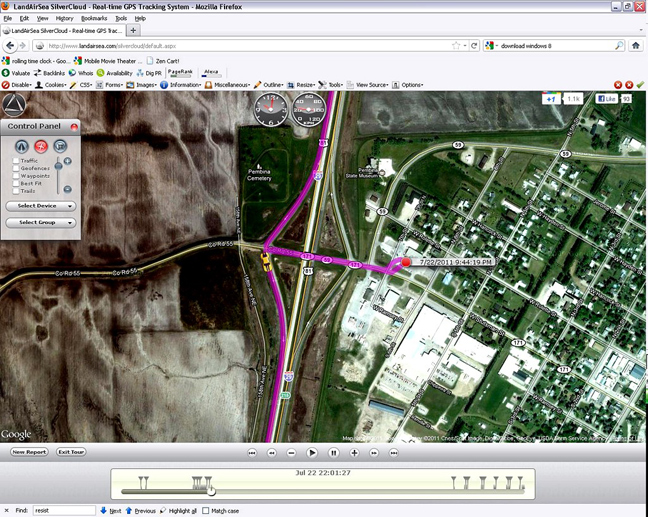This screenshot has height=517, width=648.
Task: Click the browser Home icon
Action: (x=636, y=46)
